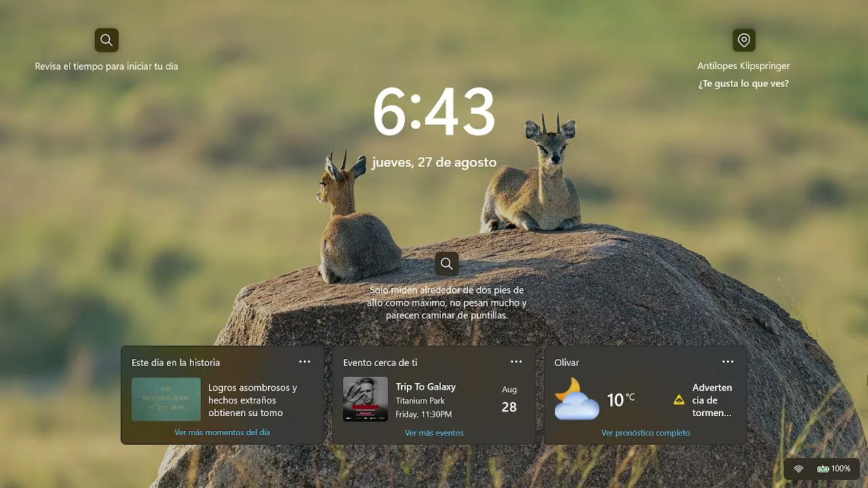Click the battery 100% indicator

[x=833, y=468]
